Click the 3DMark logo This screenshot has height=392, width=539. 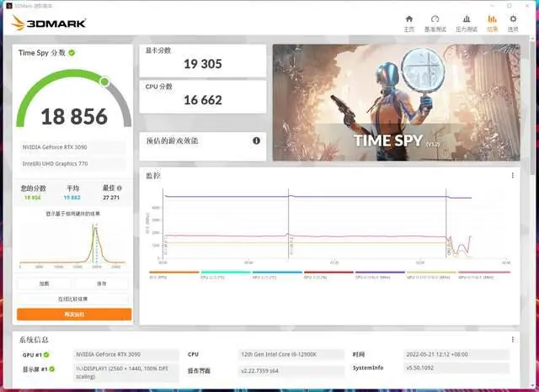49,23
